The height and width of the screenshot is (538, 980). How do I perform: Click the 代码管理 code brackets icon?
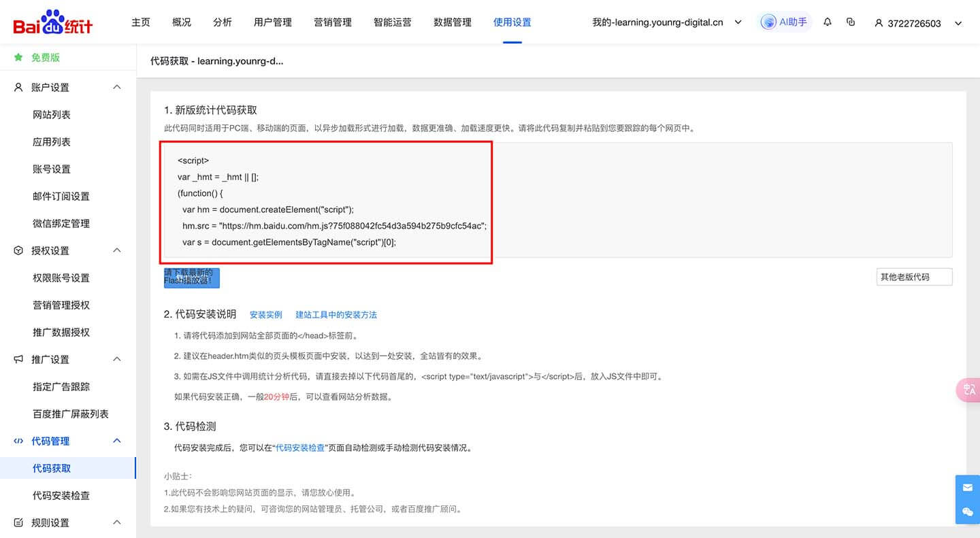click(18, 441)
